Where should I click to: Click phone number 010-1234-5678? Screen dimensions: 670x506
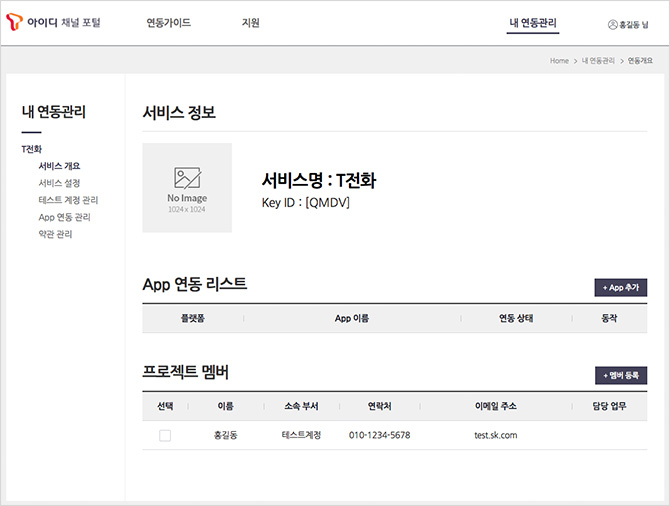coord(379,435)
